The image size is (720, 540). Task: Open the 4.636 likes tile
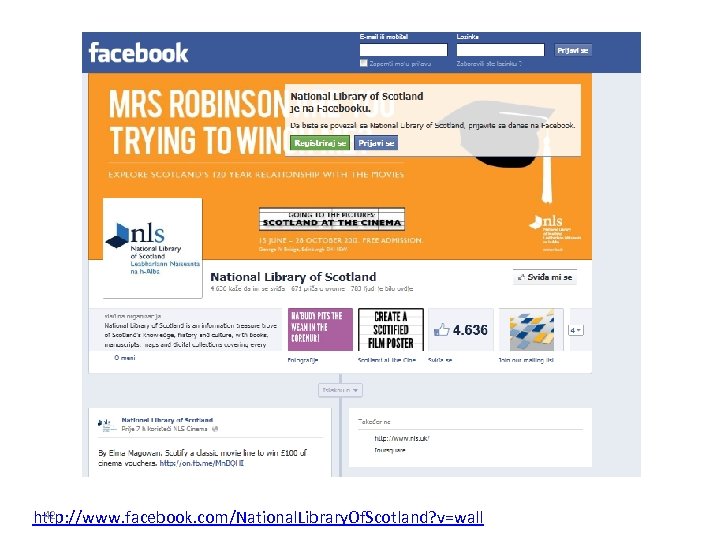[461, 329]
